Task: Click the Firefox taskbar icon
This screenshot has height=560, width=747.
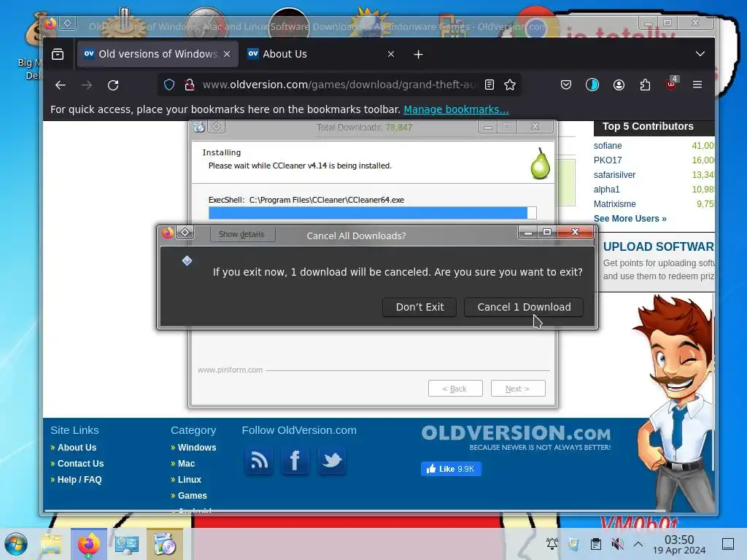Action: pyautogui.click(x=88, y=544)
